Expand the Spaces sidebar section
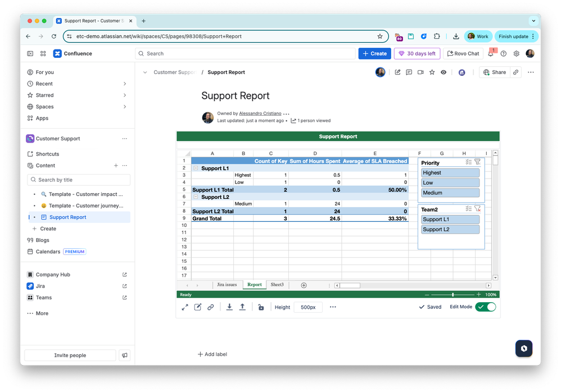Image resolution: width=561 pixels, height=392 pixels. click(124, 107)
